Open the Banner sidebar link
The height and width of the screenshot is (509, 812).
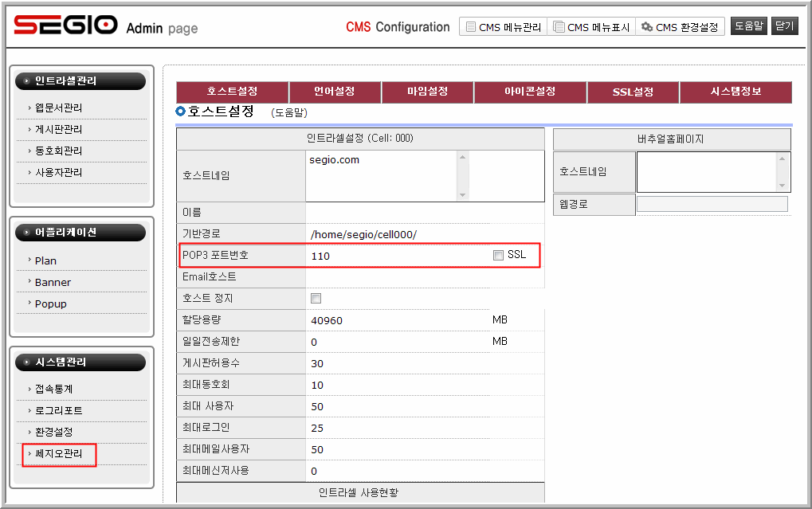tap(53, 282)
